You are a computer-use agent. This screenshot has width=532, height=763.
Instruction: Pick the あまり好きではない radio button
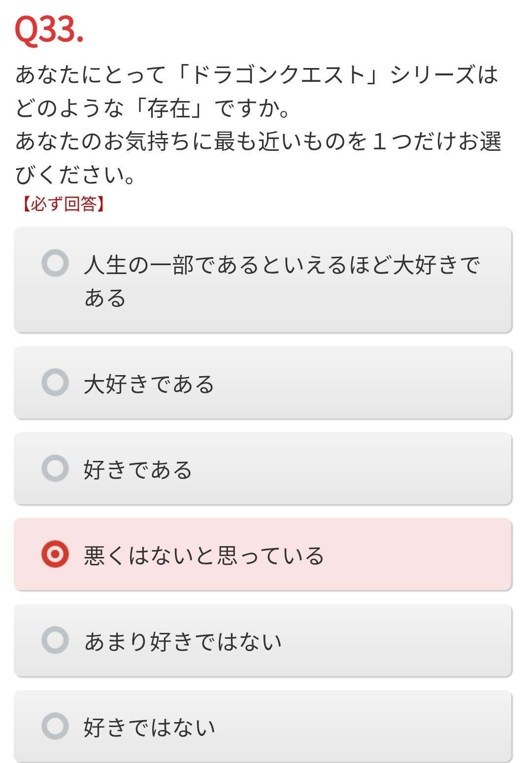[x=55, y=640]
